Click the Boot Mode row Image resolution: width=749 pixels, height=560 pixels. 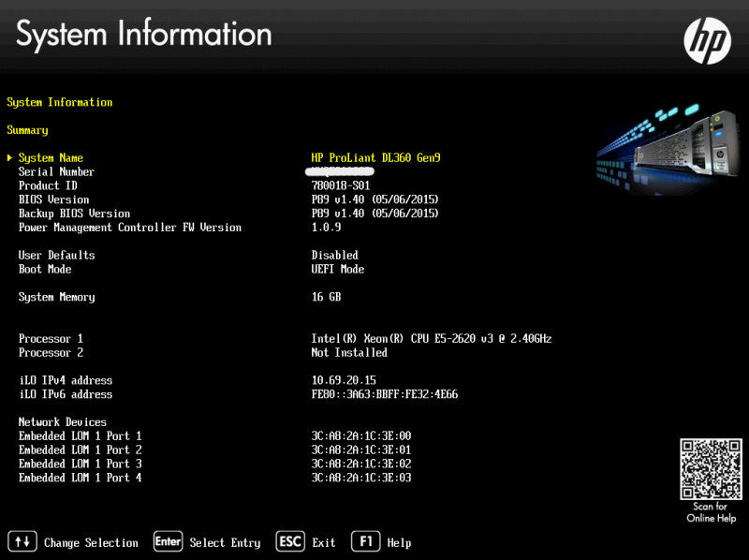[191, 269]
